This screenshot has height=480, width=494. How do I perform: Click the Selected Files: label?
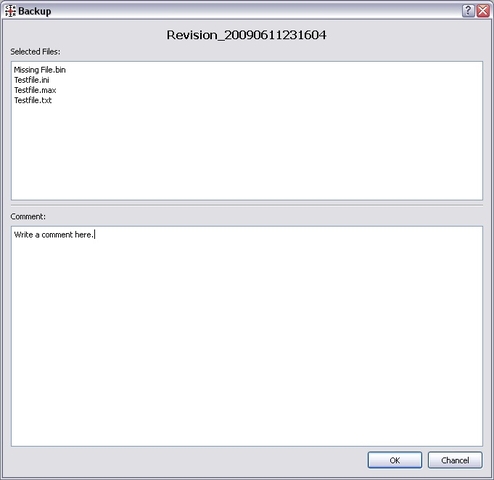coord(35,52)
